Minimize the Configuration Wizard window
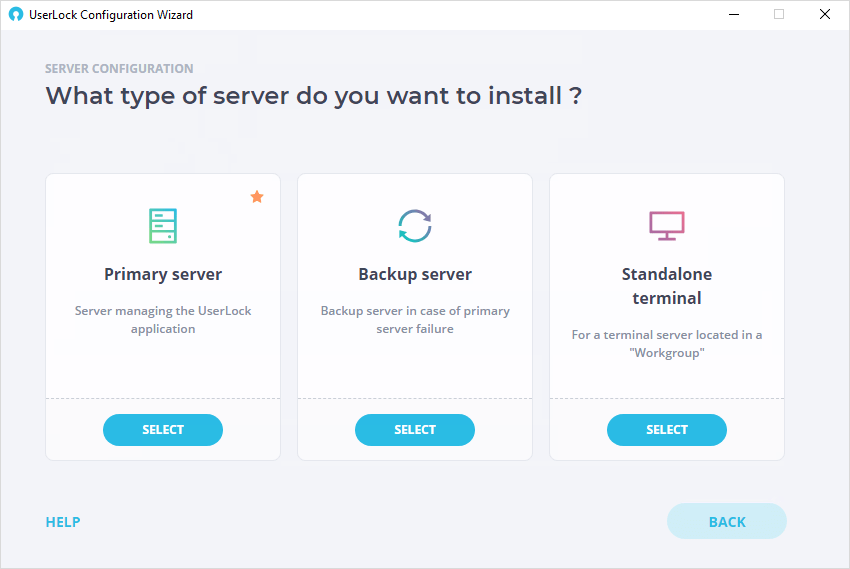This screenshot has width=850, height=569. (734, 15)
